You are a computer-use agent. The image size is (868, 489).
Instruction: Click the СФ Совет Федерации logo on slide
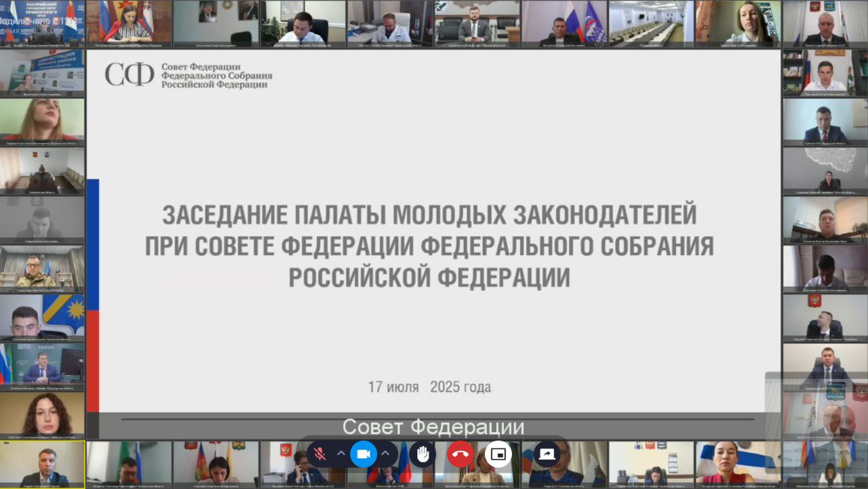pyautogui.click(x=189, y=75)
